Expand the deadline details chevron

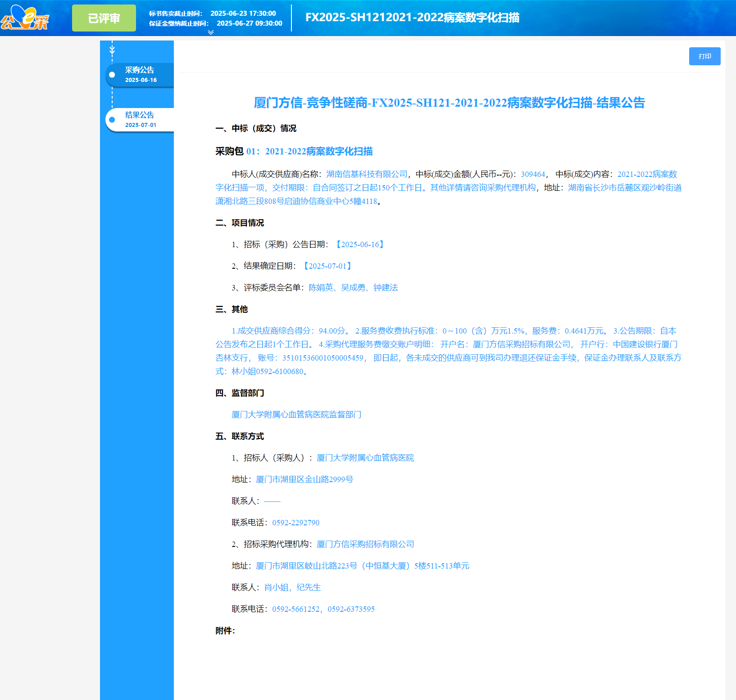(210, 32)
